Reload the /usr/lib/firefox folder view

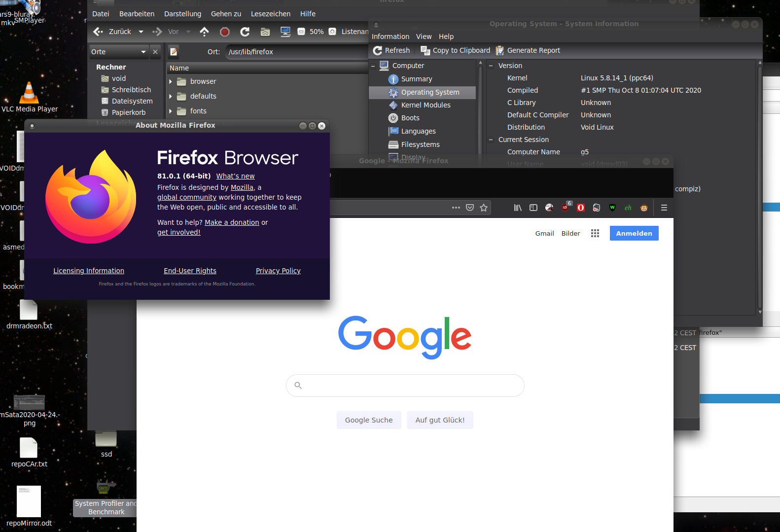(245, 32)
